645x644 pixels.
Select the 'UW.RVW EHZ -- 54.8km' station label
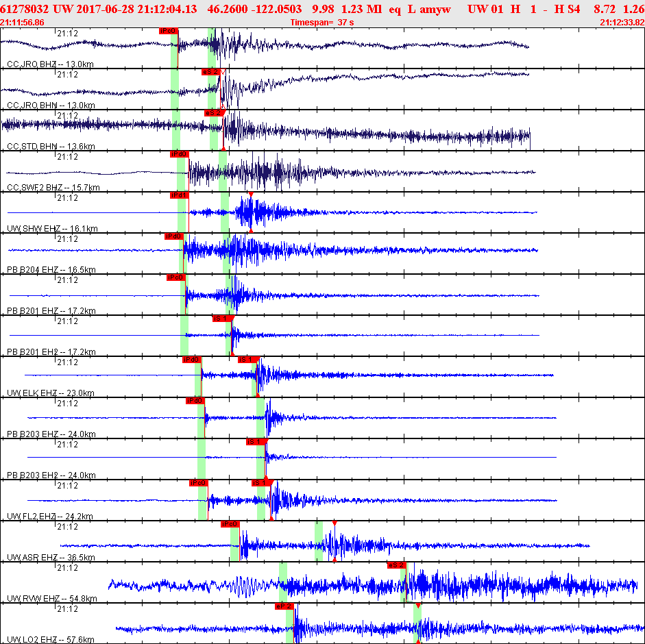52,599
